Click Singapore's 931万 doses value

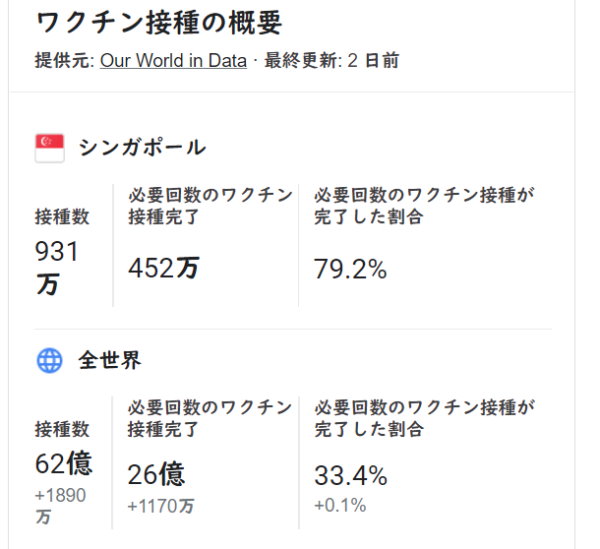tap(57, 267)
